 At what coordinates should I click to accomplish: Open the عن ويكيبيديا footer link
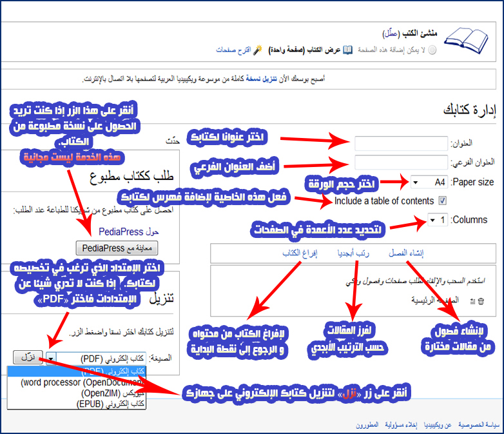(x=438, y=425)
